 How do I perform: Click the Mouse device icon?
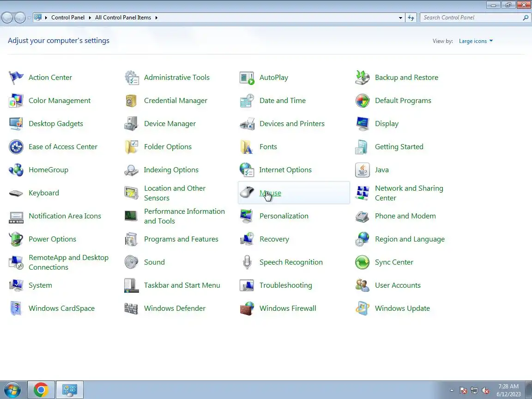point(247,193)
